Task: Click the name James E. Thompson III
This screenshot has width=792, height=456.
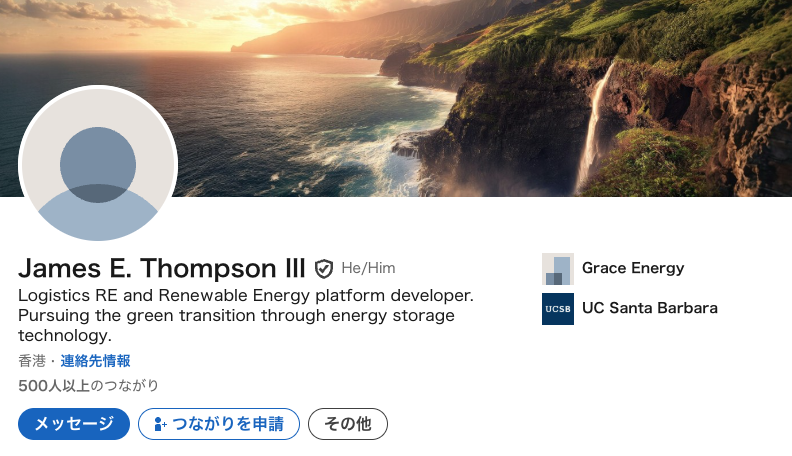Action: point(162,268)
